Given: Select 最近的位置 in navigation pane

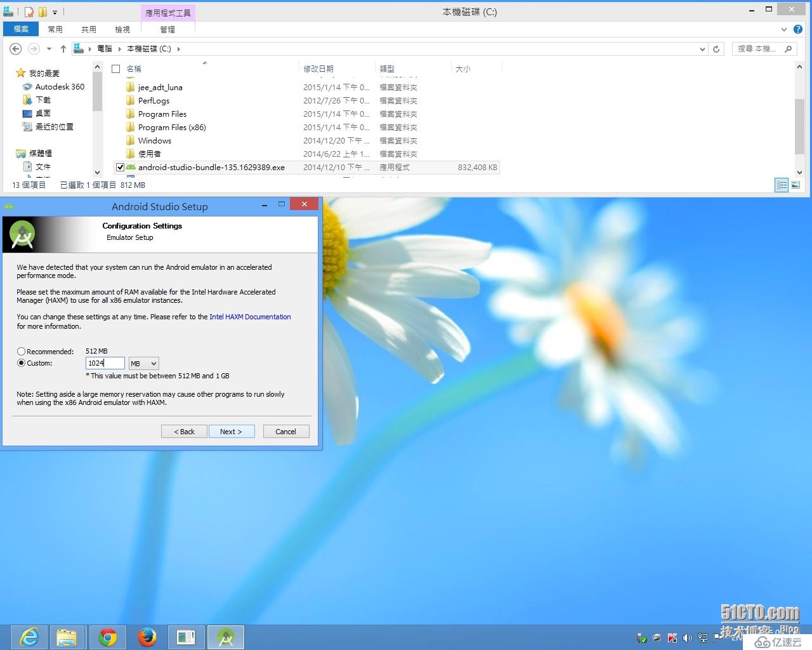Looking at the screenshot, I should [x=48, y=126].
